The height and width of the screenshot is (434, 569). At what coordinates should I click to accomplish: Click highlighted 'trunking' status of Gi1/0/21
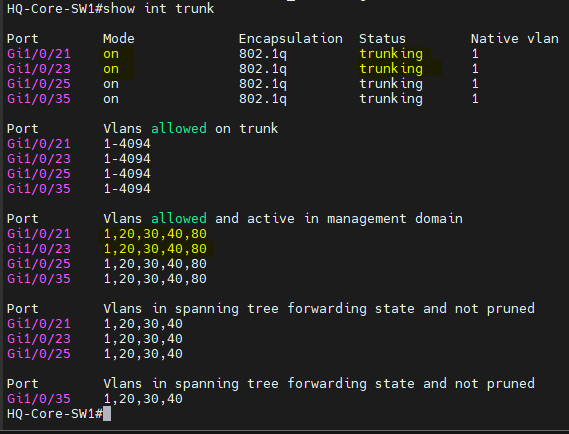coord(391,54)
